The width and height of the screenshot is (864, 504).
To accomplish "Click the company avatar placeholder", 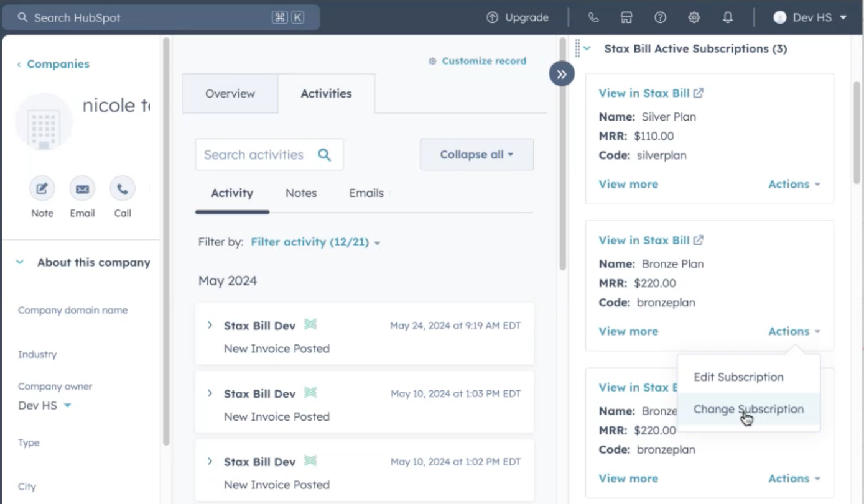I will click(x=44, y=121).
